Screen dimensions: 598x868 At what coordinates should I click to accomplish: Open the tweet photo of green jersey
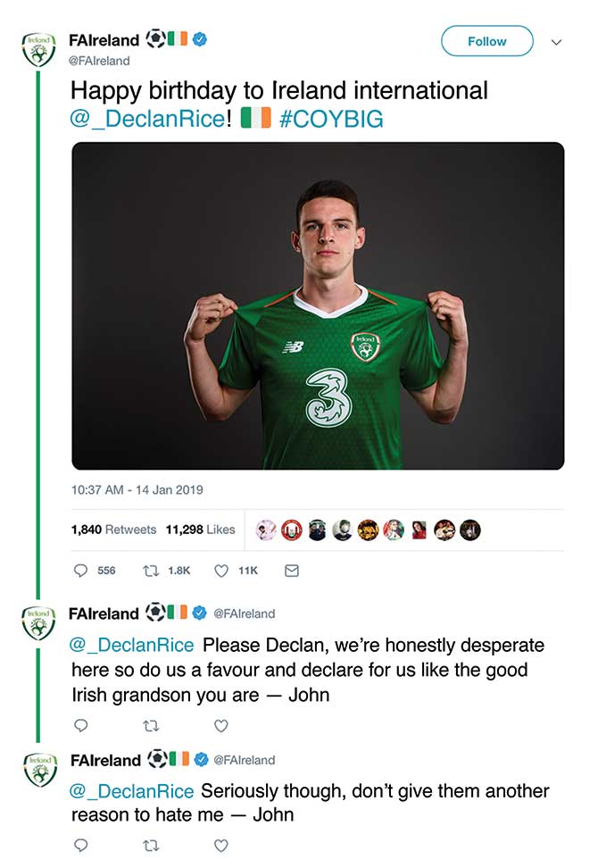318,305
